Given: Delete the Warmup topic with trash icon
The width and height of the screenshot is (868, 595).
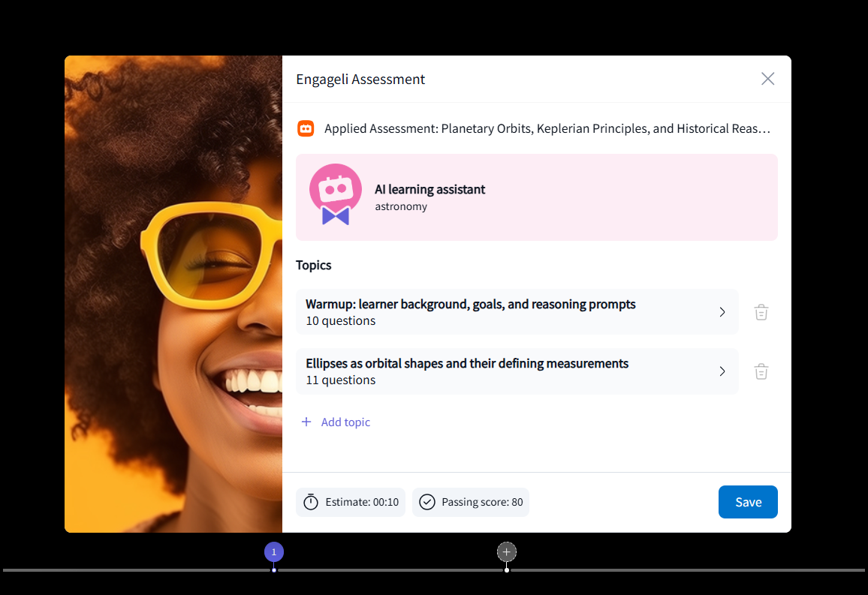Looking at the screenshot, I should coord(761,312).
